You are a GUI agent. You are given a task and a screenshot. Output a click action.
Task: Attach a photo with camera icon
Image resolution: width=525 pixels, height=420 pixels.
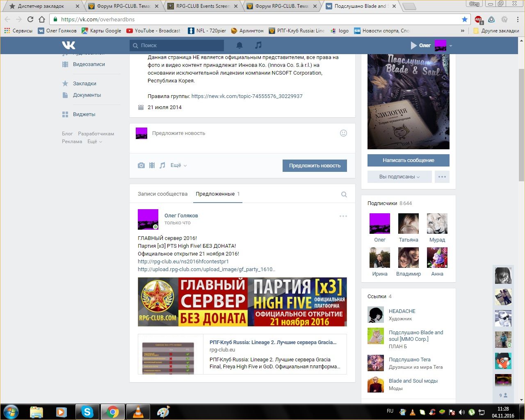[x=141, y=165]
